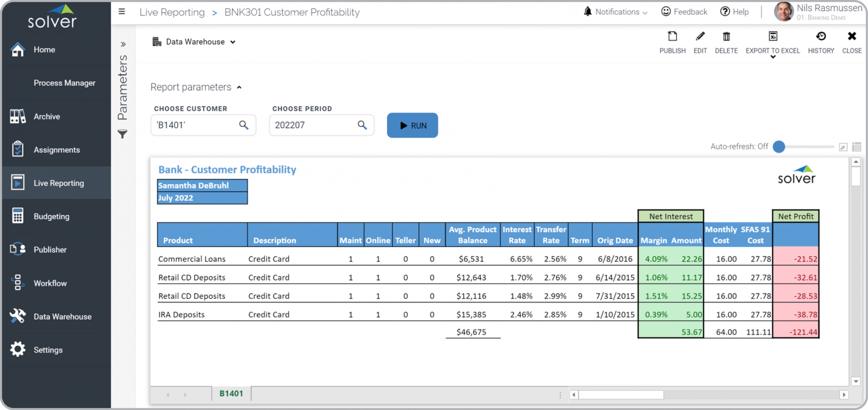The width and height of the screenshot is (868, 410).
Task: Click the Delete trash icon
Action: tap(726, 37)
